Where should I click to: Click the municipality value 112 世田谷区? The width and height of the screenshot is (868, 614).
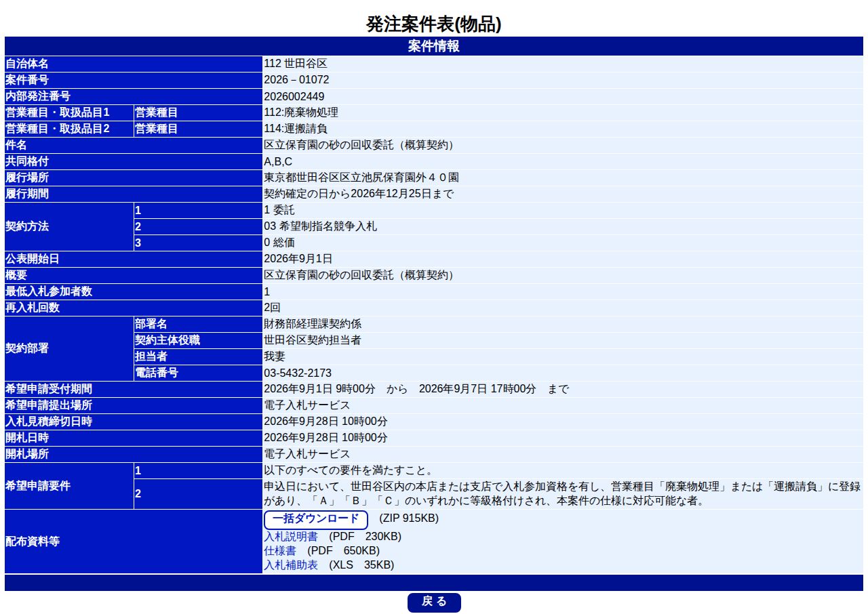pos(296,64)
